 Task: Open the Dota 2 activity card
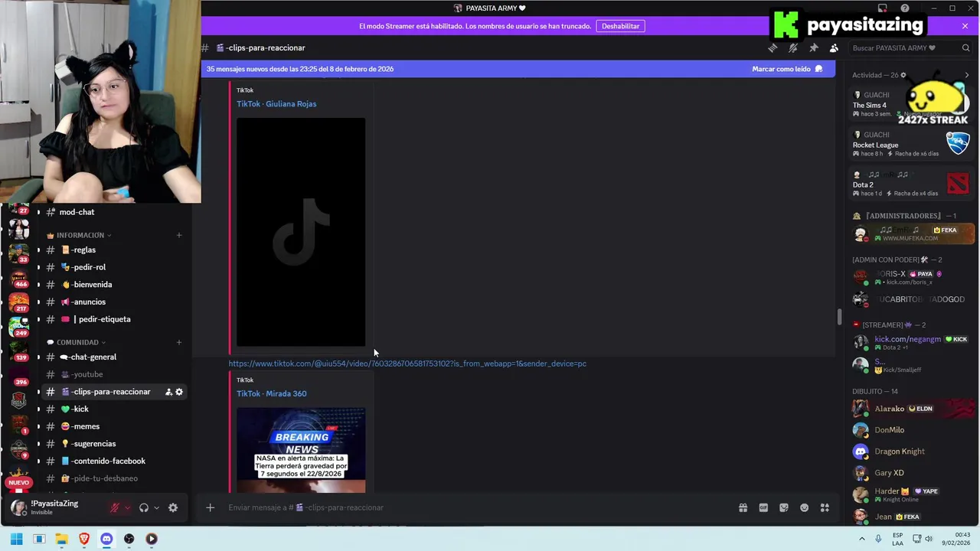[x=912, y=184]
